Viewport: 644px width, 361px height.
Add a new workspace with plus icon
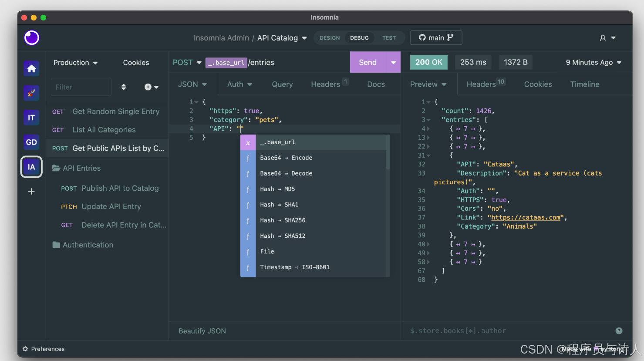31,191
